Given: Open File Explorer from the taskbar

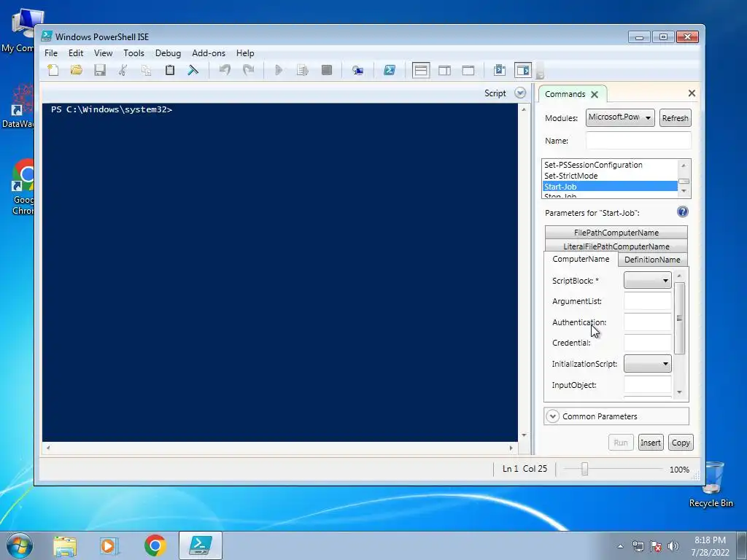Looking at the screenshot, I should (65, 545).
